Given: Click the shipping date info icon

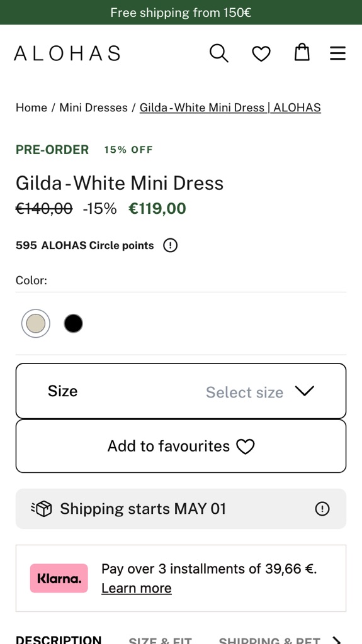Looking at the screenshot, I should click(x=322, y=509).
